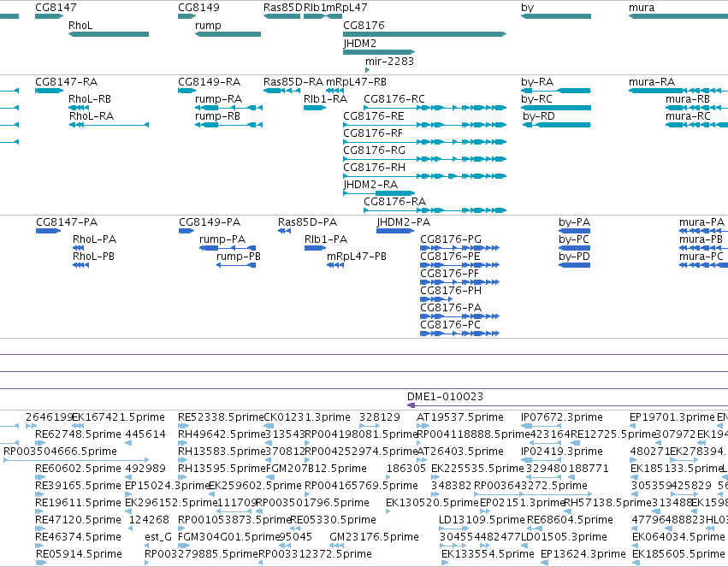
Task: Click the CG8147 gene label
Action: 56,8
